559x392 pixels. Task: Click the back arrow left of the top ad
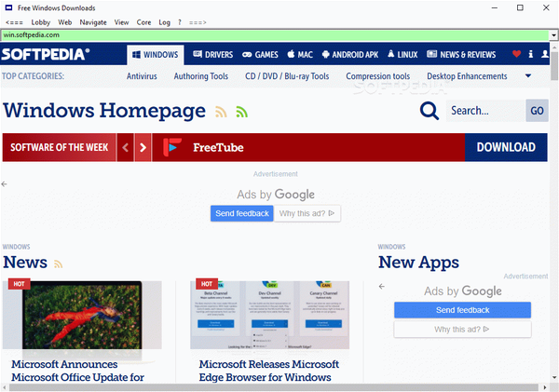pyautogui.click(x=5, y=183)
